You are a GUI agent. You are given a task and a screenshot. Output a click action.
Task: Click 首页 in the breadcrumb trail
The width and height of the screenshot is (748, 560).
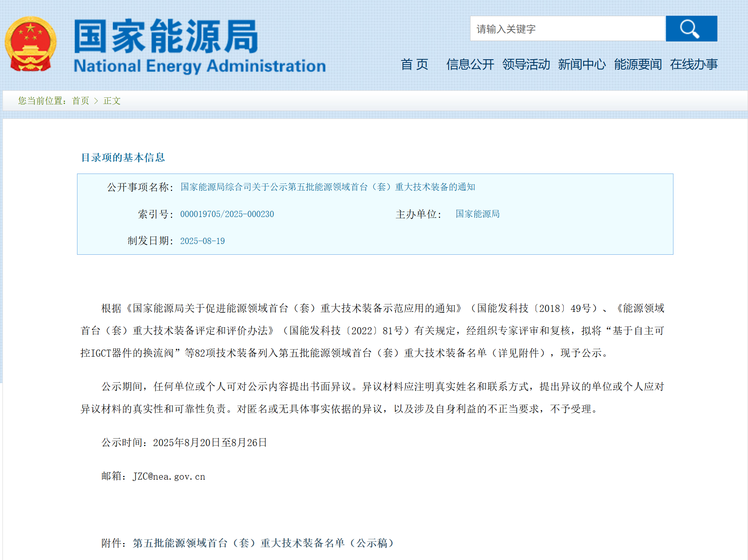[x=80, y=101]
